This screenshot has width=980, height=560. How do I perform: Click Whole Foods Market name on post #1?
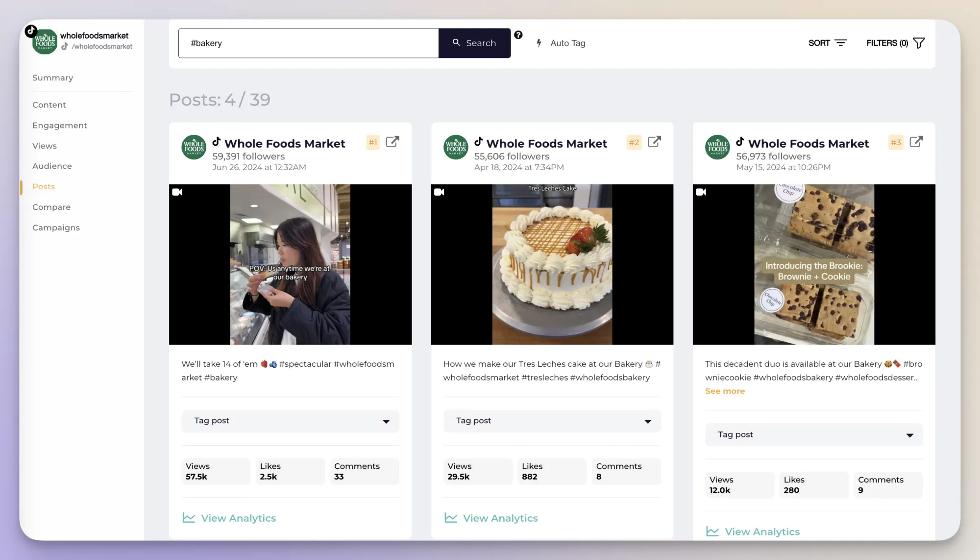(x=285, y=144)
